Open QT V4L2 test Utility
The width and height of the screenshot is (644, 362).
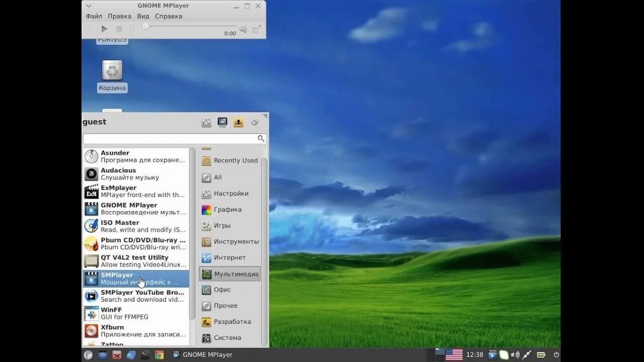point(136,261)
